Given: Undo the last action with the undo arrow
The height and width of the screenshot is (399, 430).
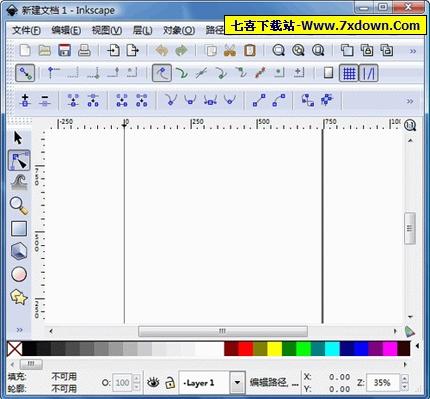Looking at the screenshot, I should click(x=162, y=51).
